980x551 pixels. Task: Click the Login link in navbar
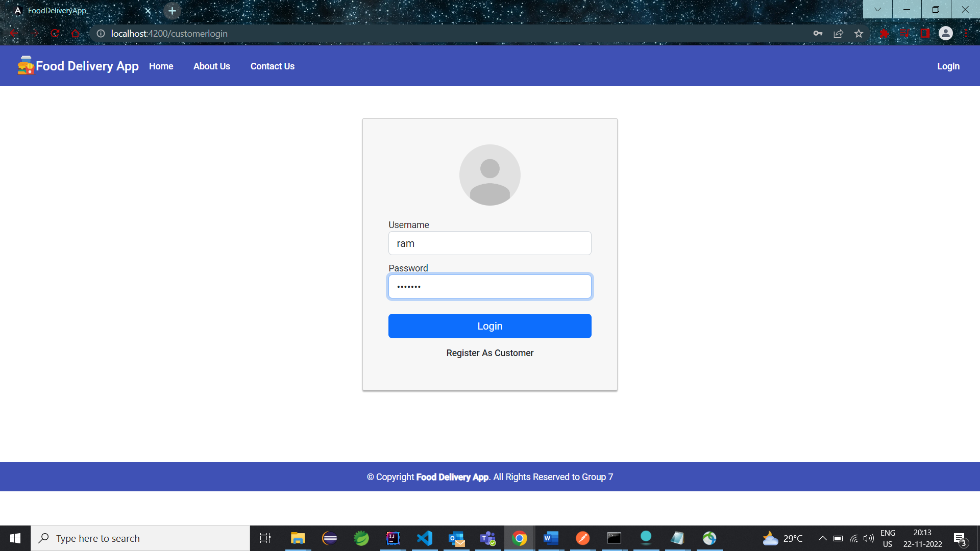pos(948,66)
